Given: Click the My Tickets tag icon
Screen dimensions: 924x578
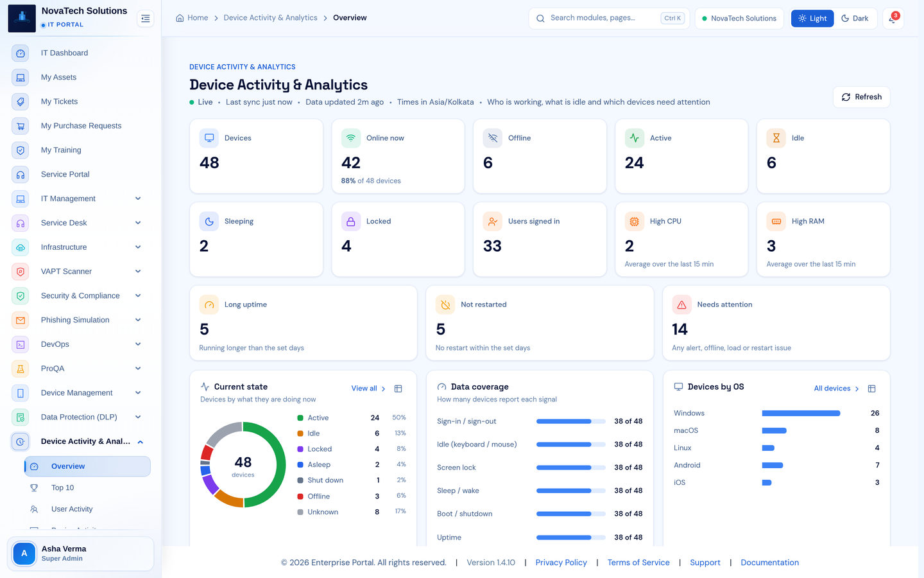Looking at the screenshot, I should pos(21,101).
